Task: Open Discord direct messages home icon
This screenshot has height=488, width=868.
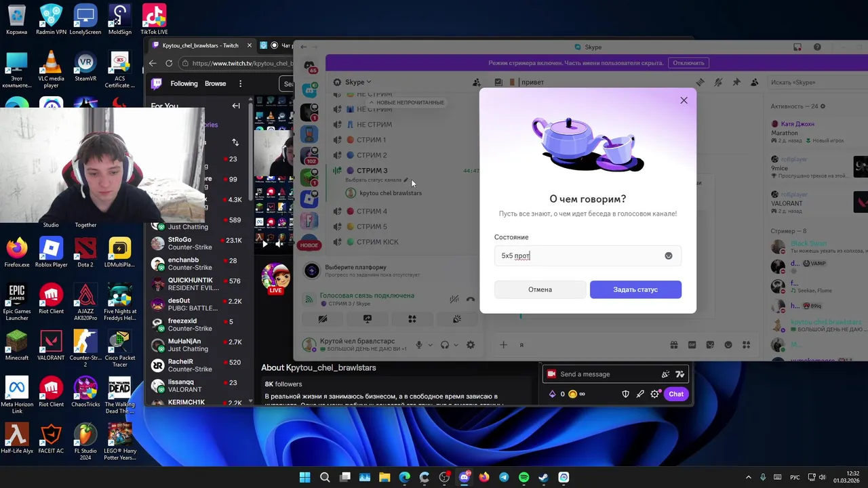Action: point(310,66)
